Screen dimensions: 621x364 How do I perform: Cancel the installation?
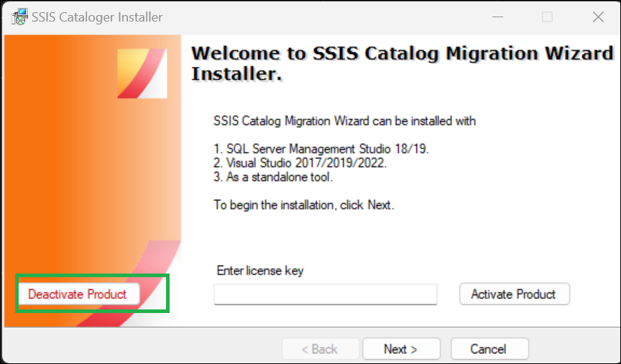pyautogui.click(x=489, y=349)
